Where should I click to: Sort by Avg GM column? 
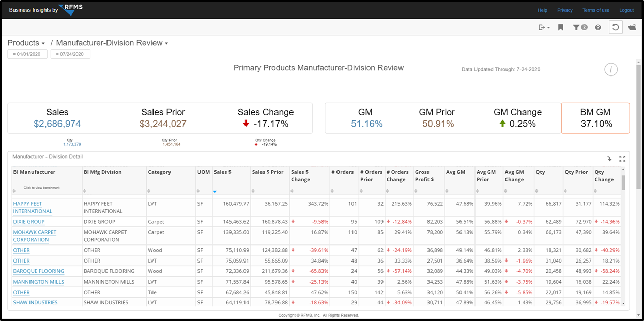pyautogui.click(x=448, y=191)
